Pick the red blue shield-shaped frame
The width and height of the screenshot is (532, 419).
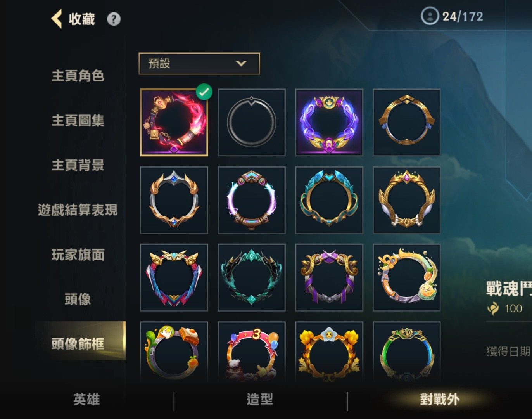[174, 278]
